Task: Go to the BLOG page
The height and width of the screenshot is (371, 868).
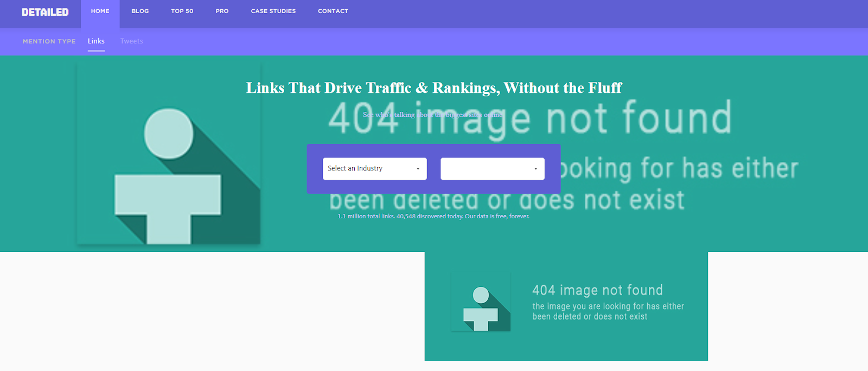Action: [x=140, y=11]
